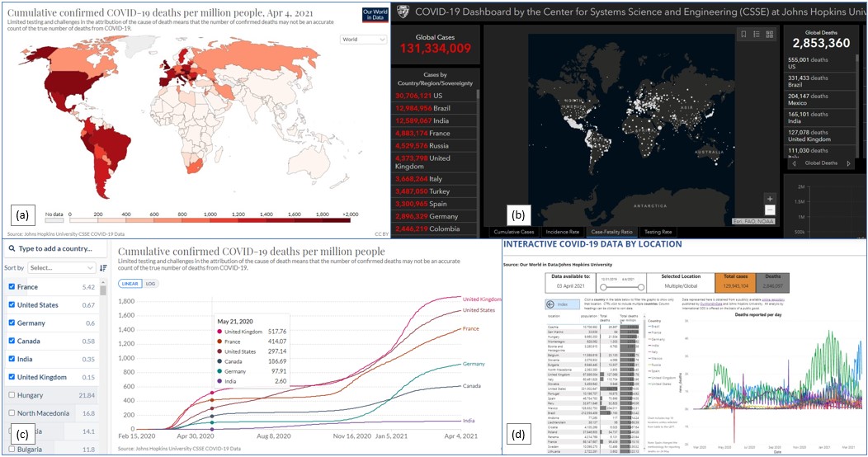
Task: Click the left handle of date range slider
Action: coord(603,287)
